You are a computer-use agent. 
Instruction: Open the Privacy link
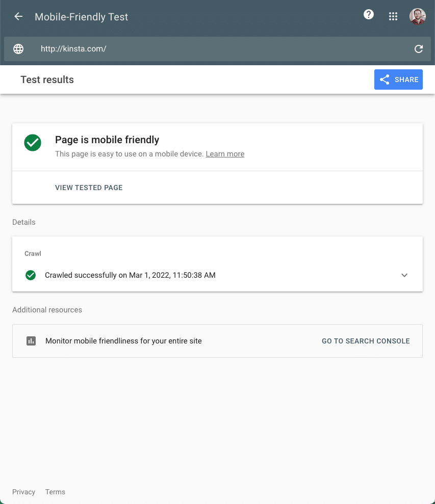point(24,492)
